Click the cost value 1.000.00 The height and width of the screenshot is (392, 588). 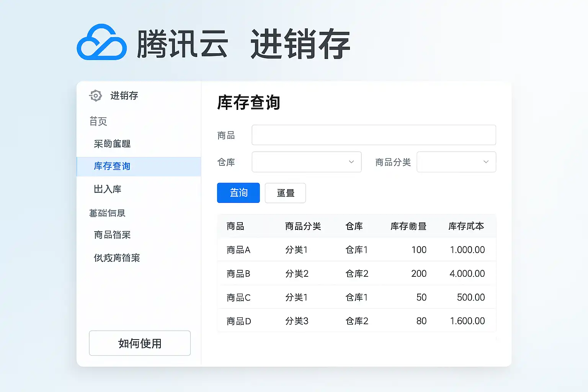click(x=467, y=250)
